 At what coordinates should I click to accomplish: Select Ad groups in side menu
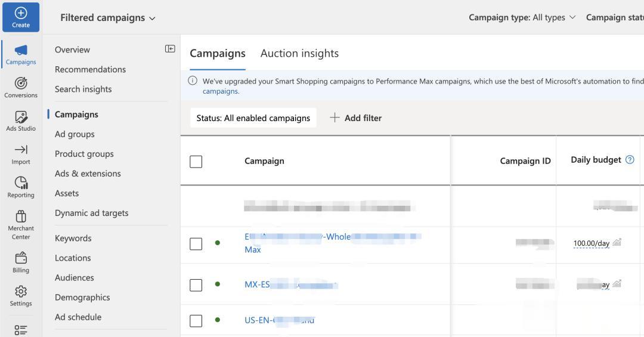[x=75, y=134]
